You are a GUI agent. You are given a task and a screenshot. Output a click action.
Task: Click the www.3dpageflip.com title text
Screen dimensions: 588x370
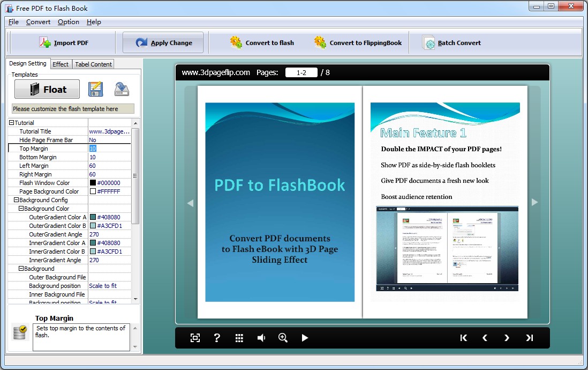tap(216, 72)
